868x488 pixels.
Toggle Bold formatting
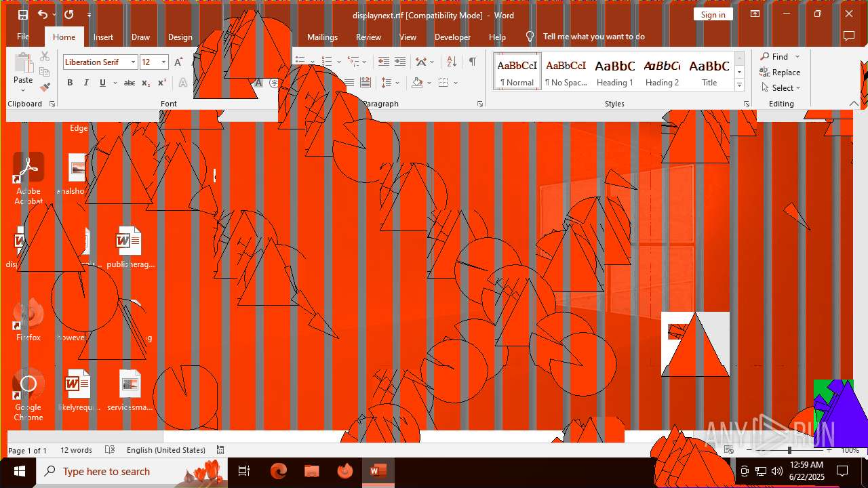[70, 83]
